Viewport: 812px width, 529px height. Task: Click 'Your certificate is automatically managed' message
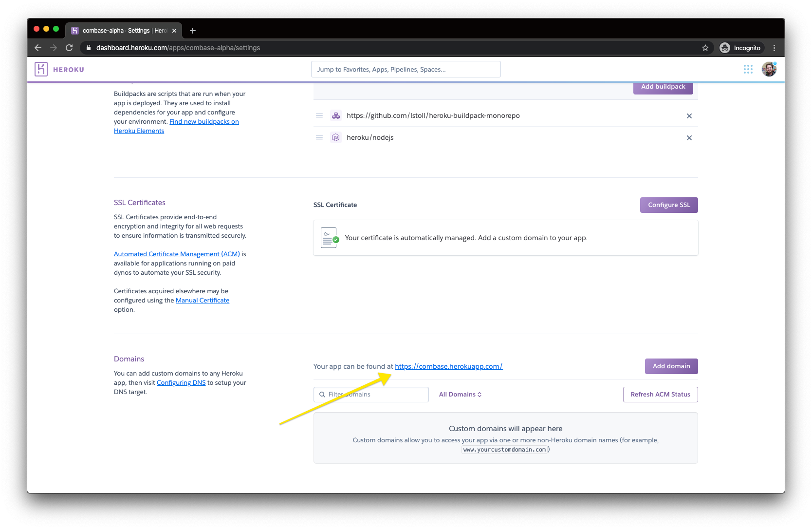tap(466, 238)
